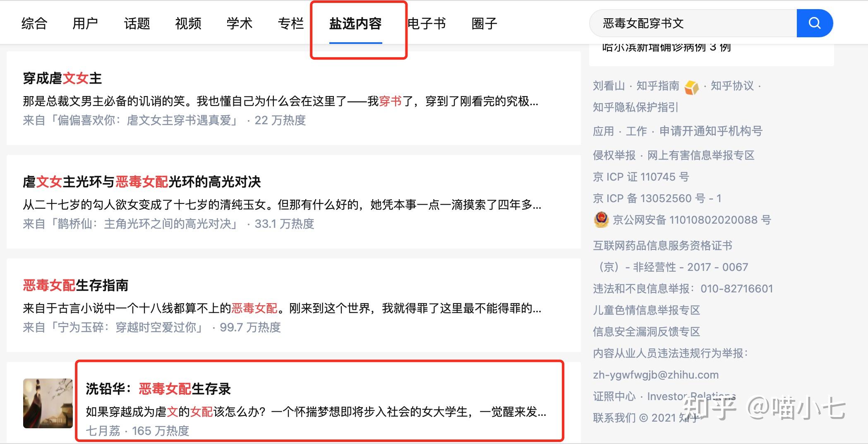The height and width of the screenshot is (444, 868).
Task: Click the 申请开通知乎机构号 link
Action: coord(711,131)
